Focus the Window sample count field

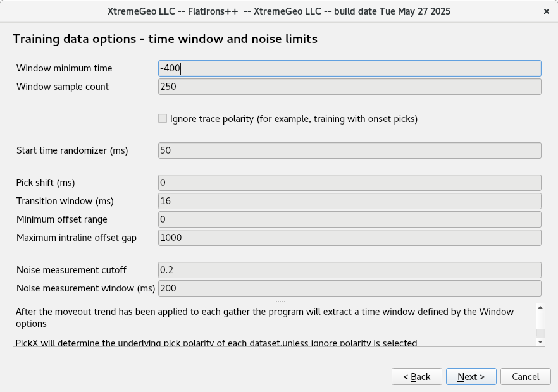pos(350,87)
